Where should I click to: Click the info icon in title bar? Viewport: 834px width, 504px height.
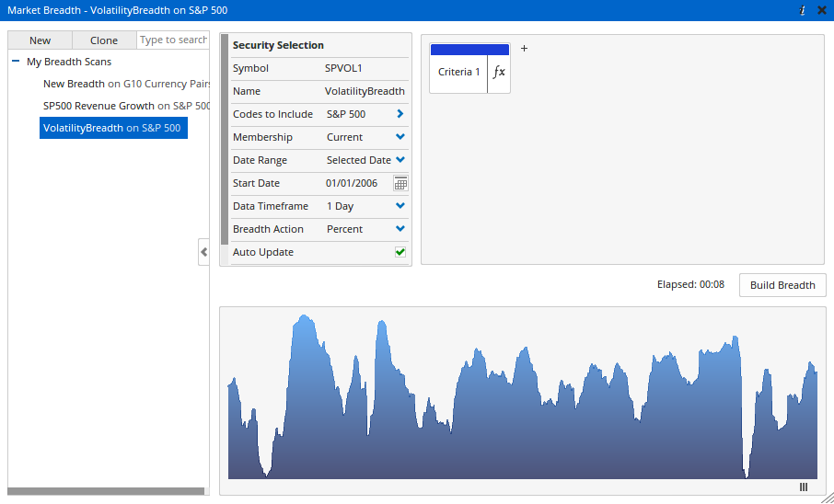click(x=803, y=10)
